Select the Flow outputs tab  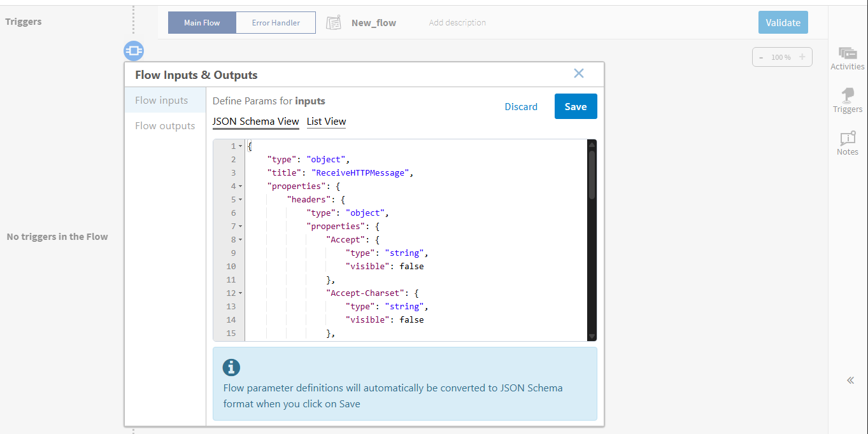[x=165, y=126]
